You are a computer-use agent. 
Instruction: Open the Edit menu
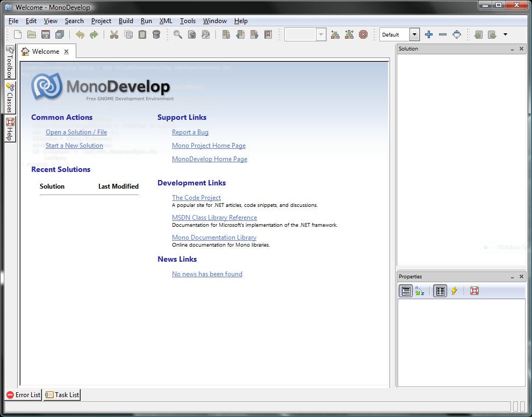pyautogui.click(x=31, y=21)
